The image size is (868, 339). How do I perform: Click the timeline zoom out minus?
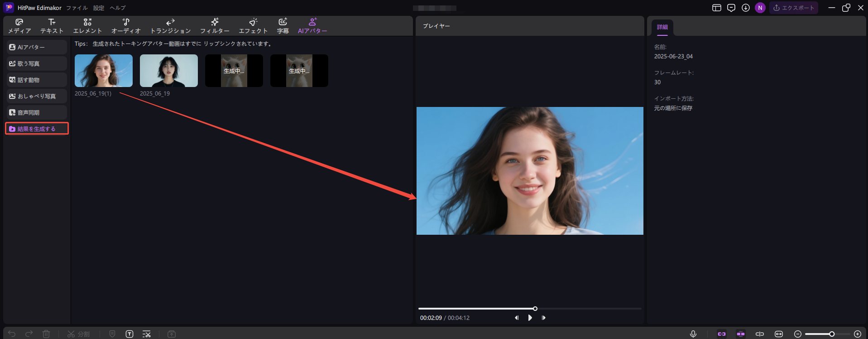pos(798,334)
